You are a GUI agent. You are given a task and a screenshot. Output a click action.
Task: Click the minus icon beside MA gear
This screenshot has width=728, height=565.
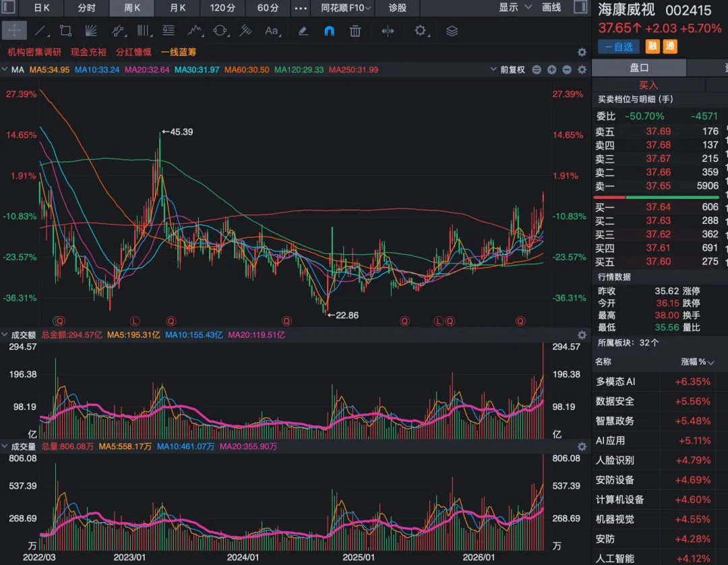[x=567, y=69]
